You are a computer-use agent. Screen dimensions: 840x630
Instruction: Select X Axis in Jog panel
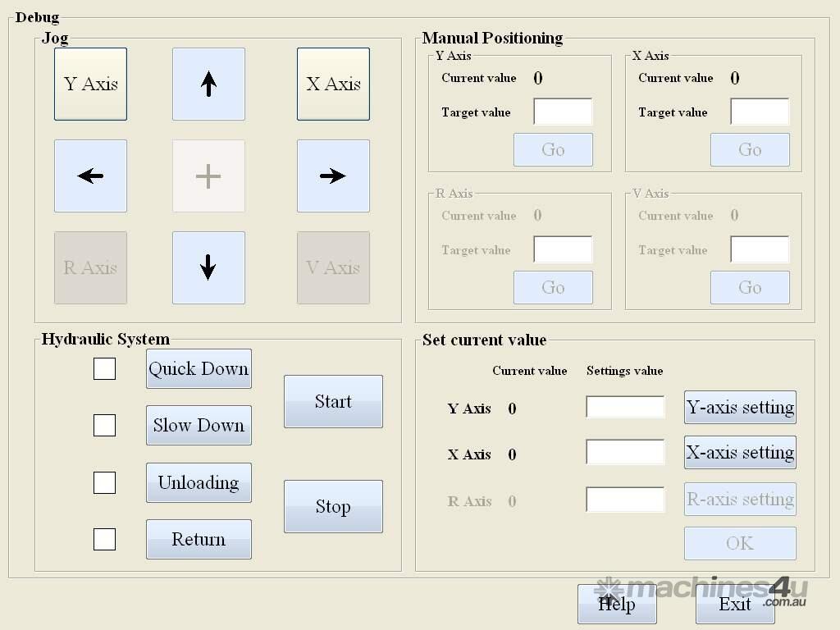(333, 84)
